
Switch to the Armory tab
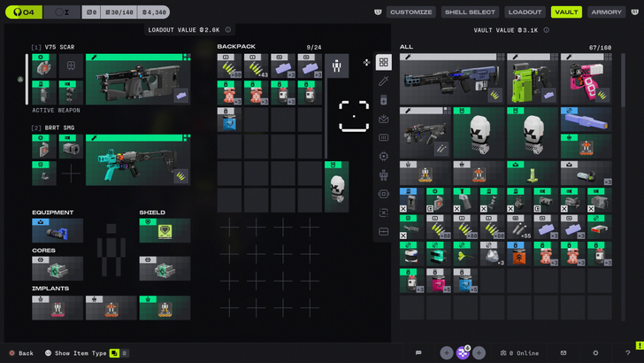[606, 12]
